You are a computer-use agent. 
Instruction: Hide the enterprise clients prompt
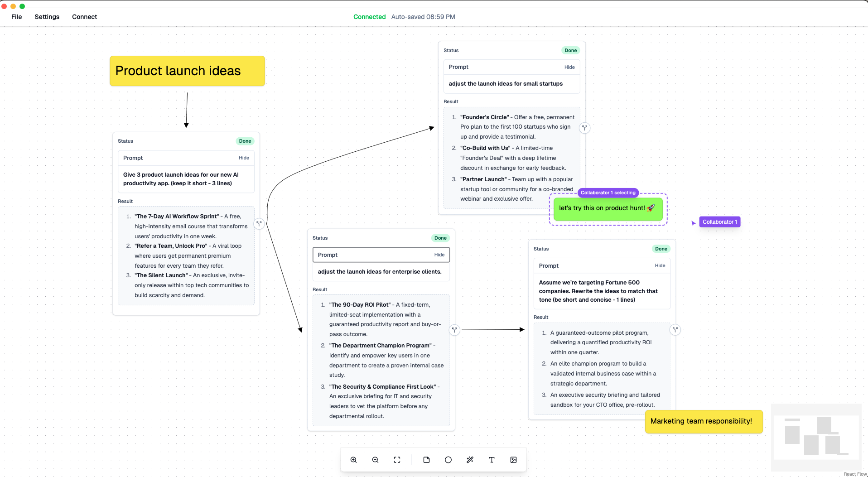point(439,255)
